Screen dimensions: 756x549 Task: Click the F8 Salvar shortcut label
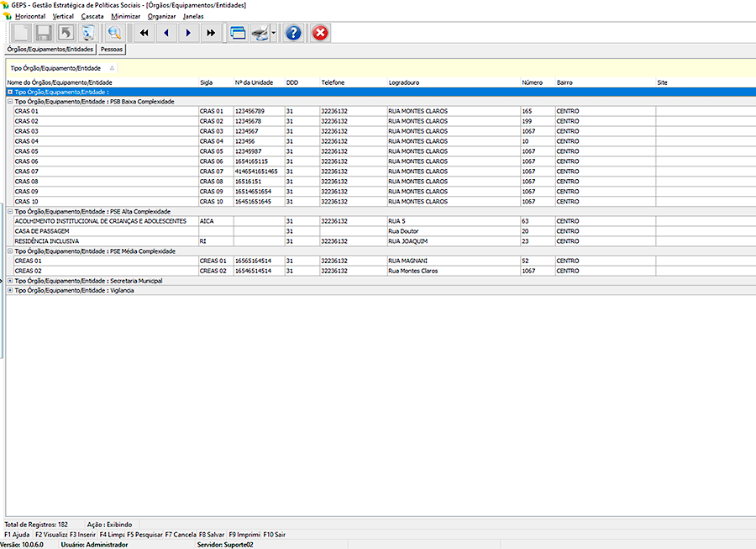[x=212, y=535]
